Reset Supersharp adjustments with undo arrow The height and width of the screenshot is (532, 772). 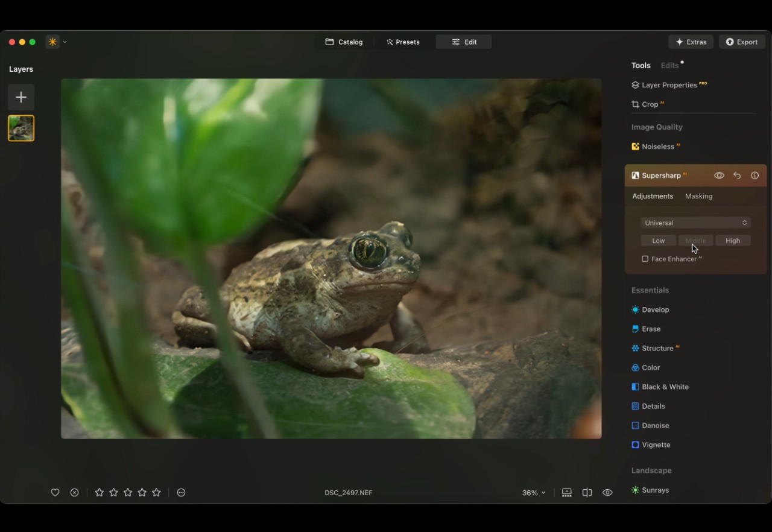[x=737, y=176]
